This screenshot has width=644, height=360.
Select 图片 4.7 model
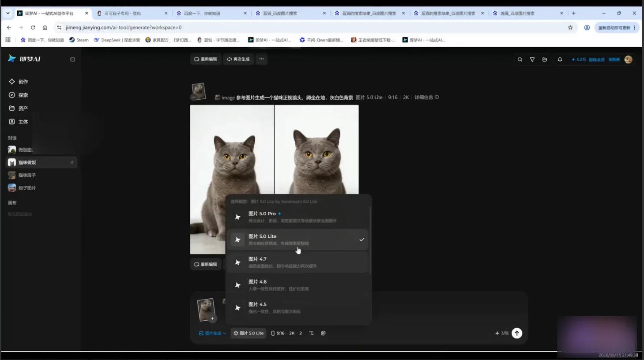point(298,262)
